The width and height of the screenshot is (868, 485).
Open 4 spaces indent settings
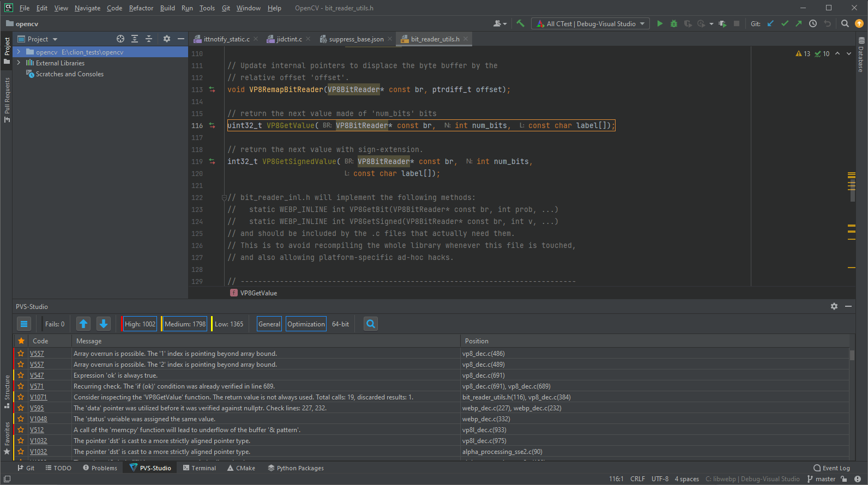(x=686, y=478)
